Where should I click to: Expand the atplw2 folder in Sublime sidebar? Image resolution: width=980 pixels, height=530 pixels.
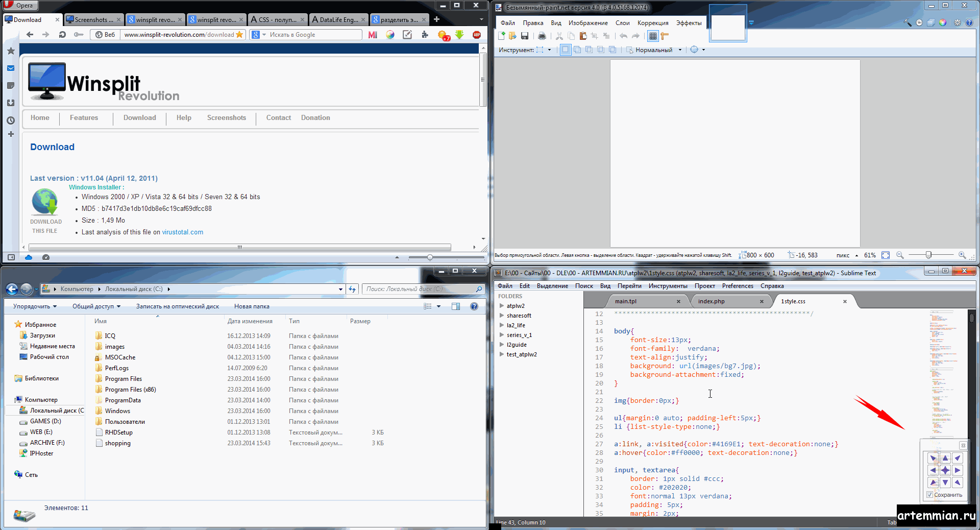pos(502,306)
